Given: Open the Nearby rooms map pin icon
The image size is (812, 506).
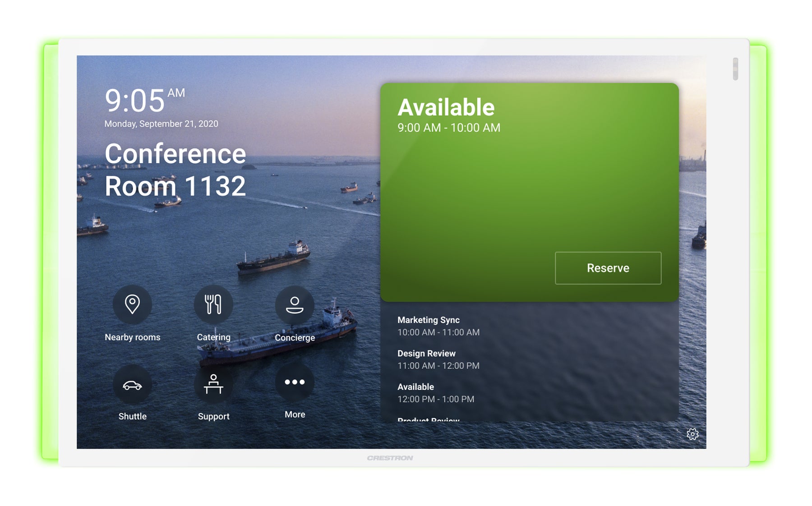Looking at the screenshot, I should click(x=132, y=304).
